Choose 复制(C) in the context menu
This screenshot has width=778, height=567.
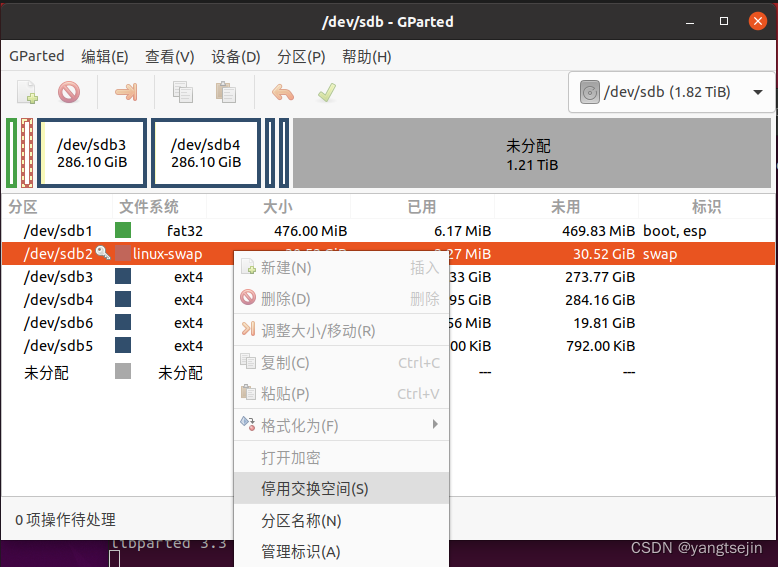pos(341,363)
